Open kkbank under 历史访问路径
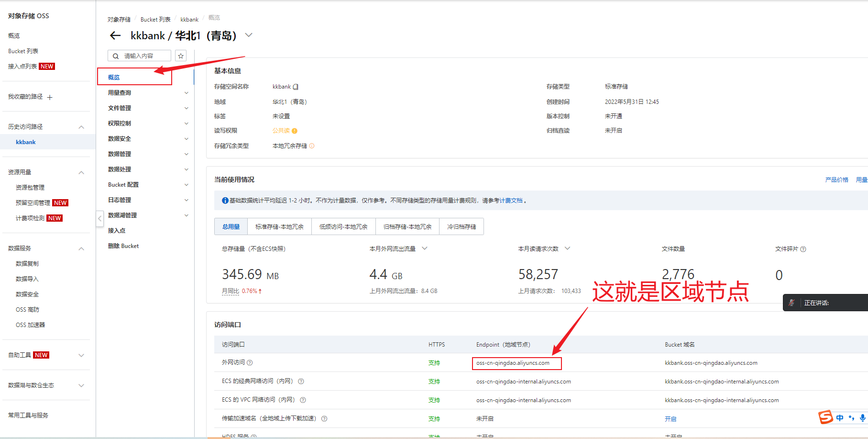 click(x=26, y=142)
